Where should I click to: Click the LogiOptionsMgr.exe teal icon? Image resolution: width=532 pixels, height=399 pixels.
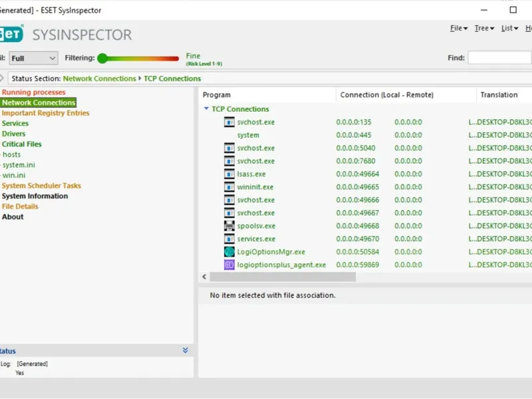tap(229, 252)
